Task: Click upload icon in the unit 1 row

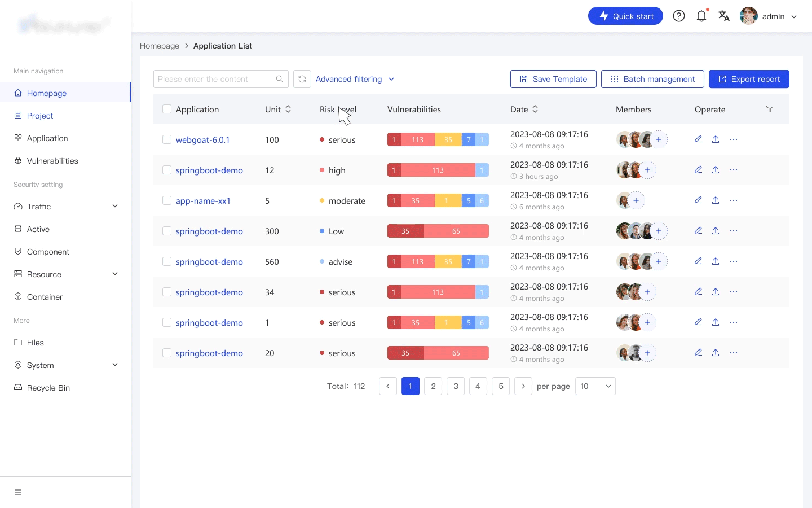Action: coord(716,322)
